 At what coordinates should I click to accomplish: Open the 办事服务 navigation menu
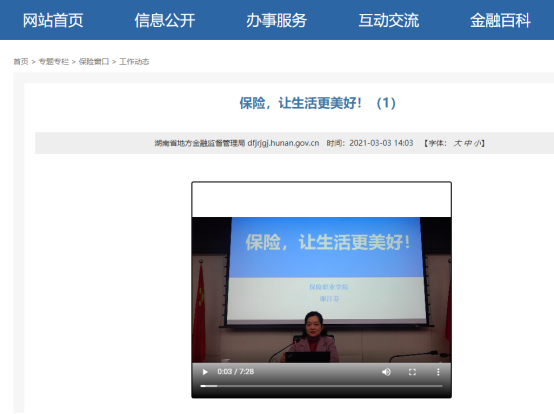click(x=277, y=20)
